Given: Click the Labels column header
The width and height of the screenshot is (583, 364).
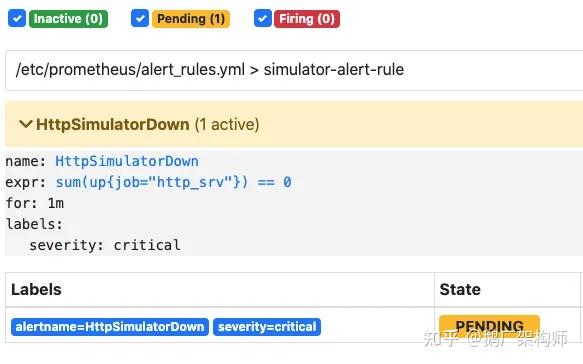Looking at the screenshot, I should 36,290.
